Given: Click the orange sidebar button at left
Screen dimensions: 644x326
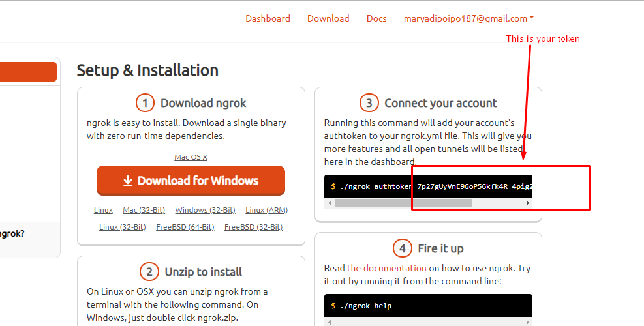Looking at the screenshot, I should point(28,72).
